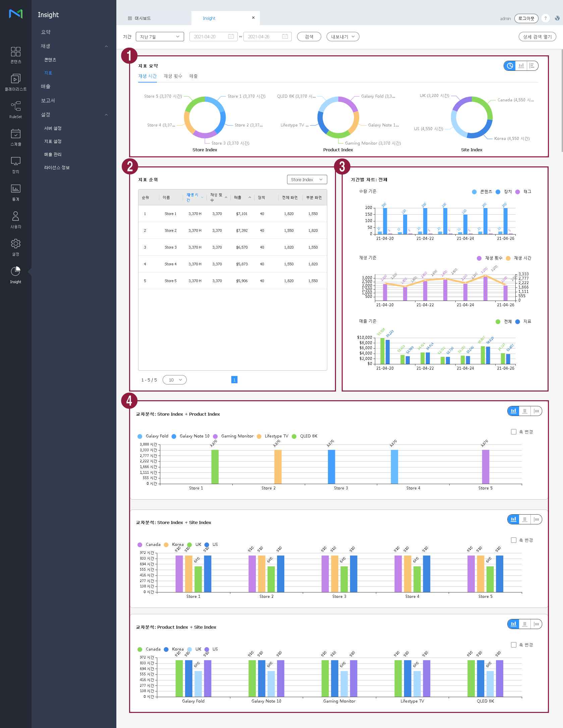Open the 지난 7일 period dropdown

(x=160, y=37)
